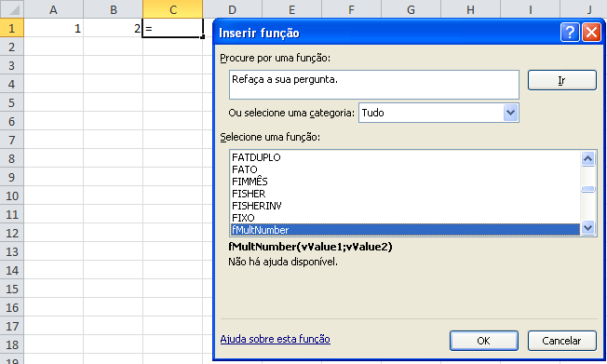
Task: Open Ajuda sobre esta função link
Action: pos(275,339)
